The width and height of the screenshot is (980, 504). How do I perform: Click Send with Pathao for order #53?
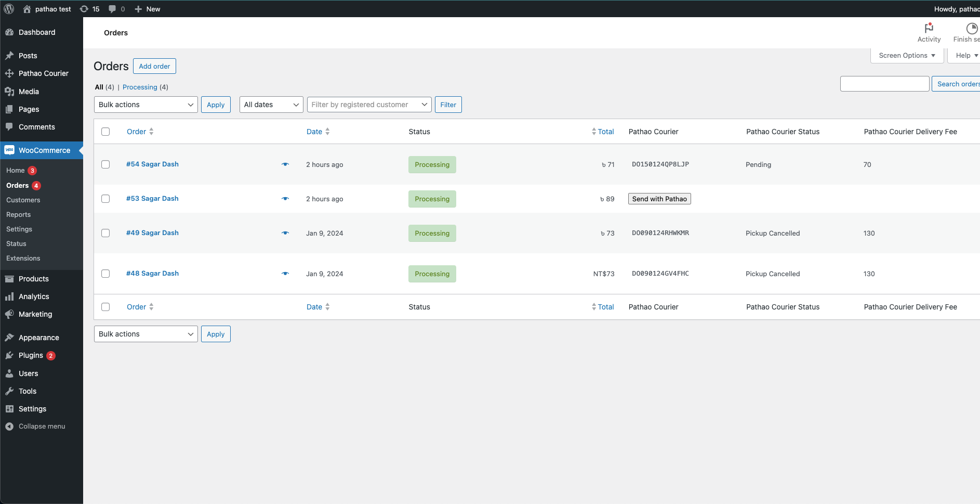pyautogui.click(x=659, y=199)
